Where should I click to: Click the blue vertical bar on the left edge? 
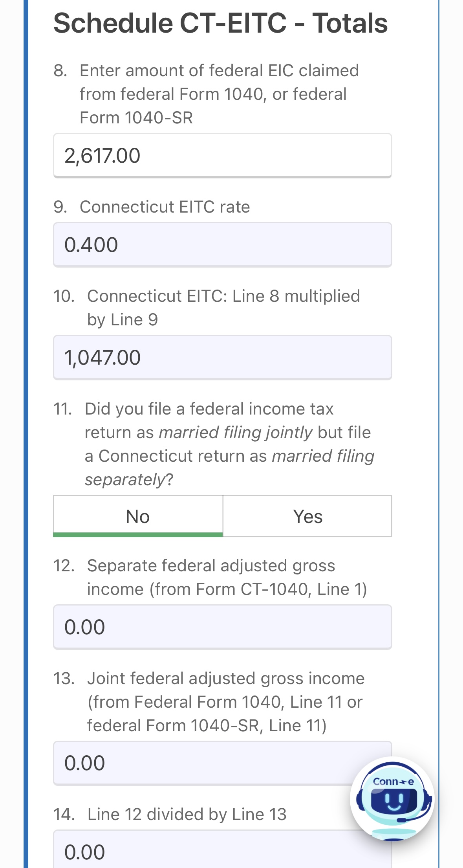click(26, 432)
